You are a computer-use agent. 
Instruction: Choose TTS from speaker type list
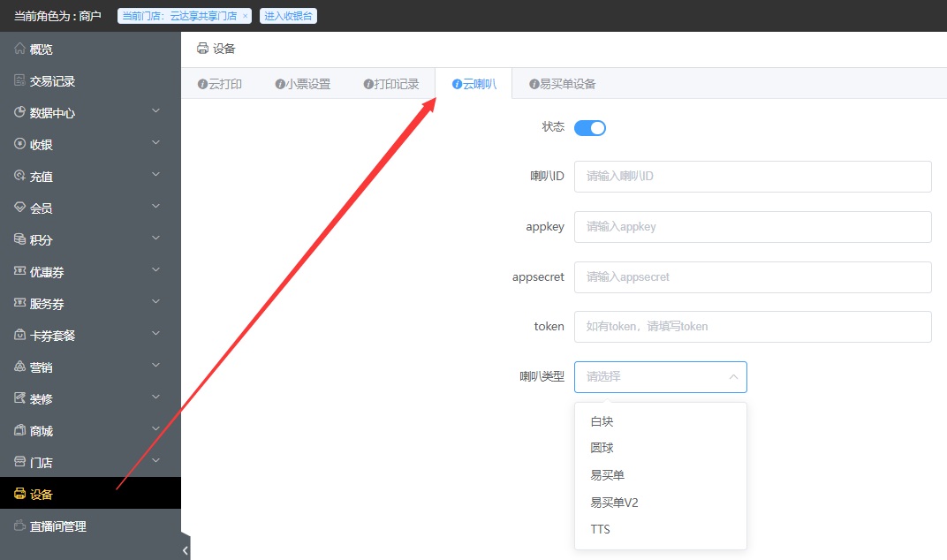[661, 529]
